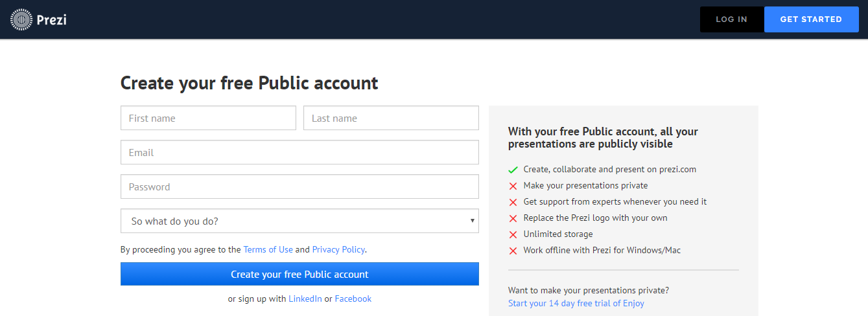Image resolution: width=868 pixels, height=316 pixels.
Task: Click red X beside Get support from experts
Action: [513, 202]
